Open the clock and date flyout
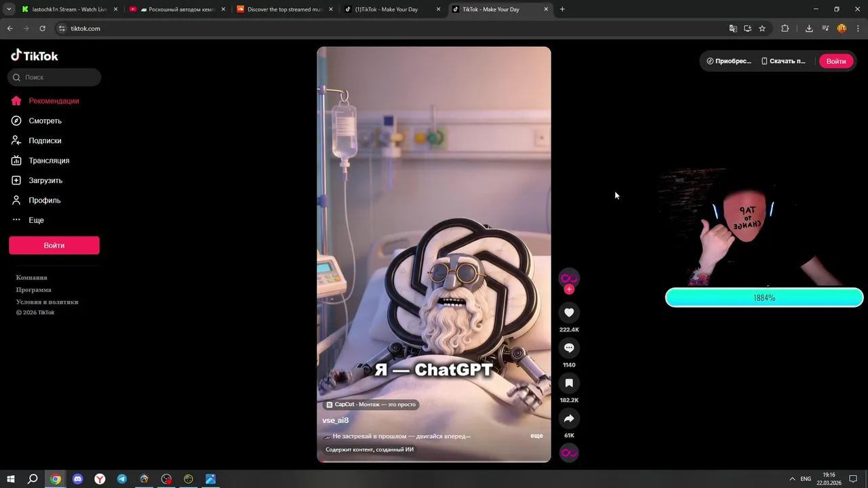The width and height of the screenshot is (868, 488). [x=829, y=479]
